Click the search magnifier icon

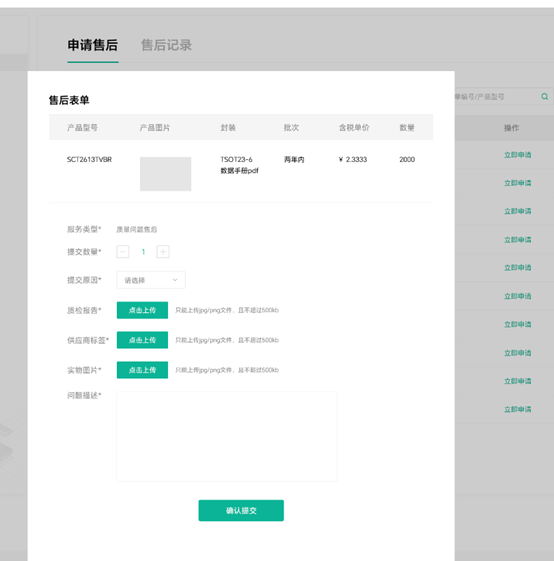(544, 97)
